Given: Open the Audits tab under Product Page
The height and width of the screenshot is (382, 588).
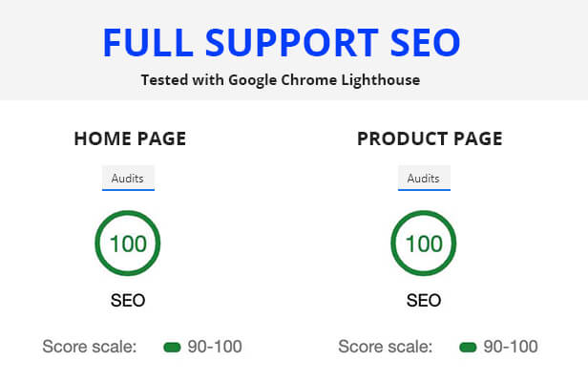Looking at the screenshot, I should (424, 178).
